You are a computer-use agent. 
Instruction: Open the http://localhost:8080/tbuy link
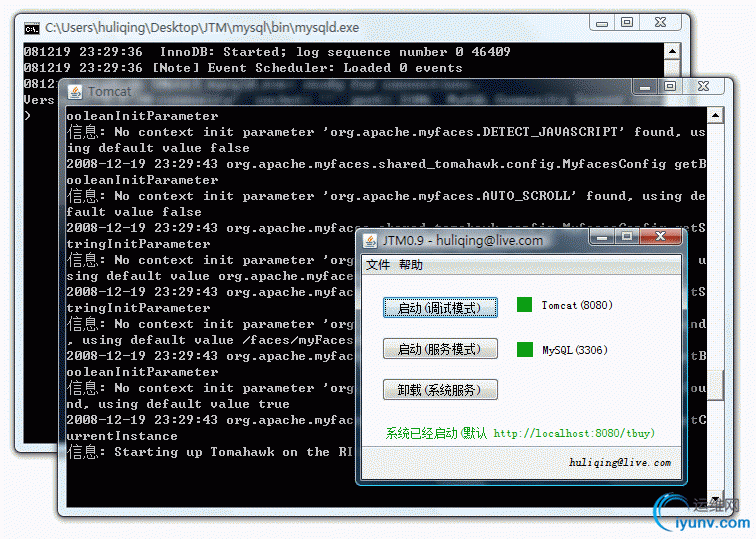click(574, 433)
